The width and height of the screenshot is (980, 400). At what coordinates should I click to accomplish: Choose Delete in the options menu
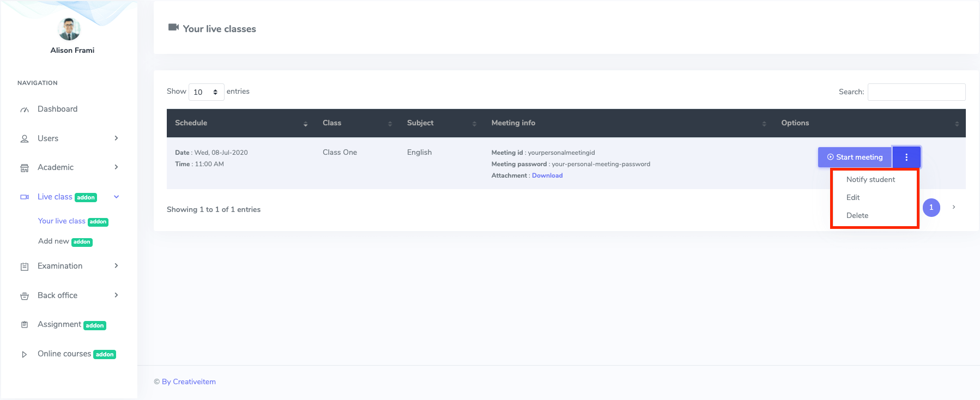point(857,215)
